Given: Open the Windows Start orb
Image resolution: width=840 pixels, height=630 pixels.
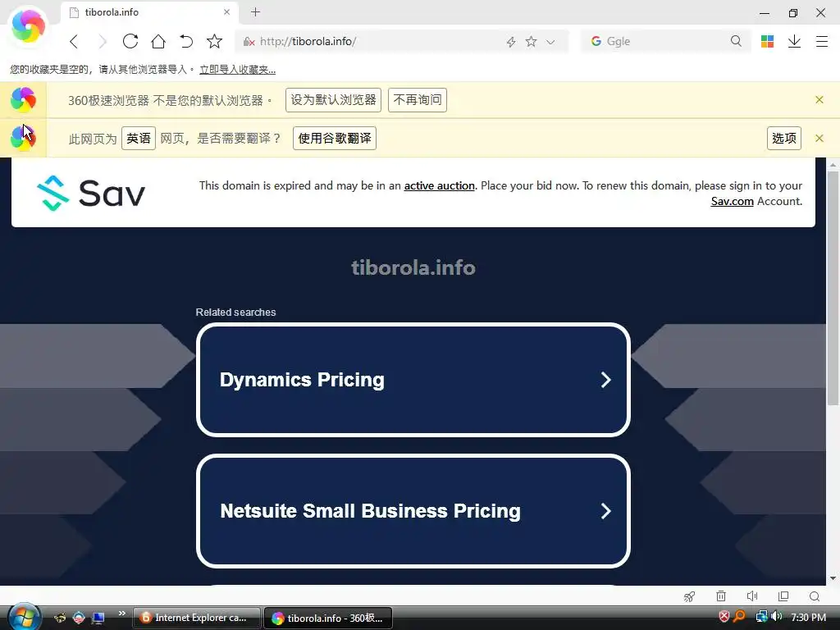Looking at the screenshot, I should [24, 617].
